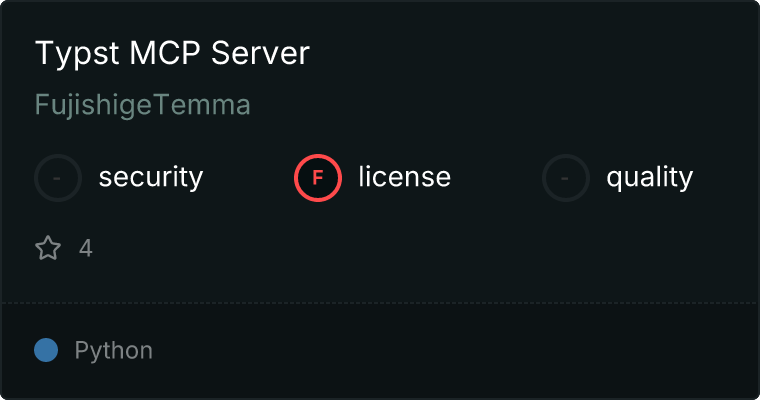Click the letter F inside the red circle
The width and height of the screenshot is (760, 400).
pyautogui.click(x=318, y=178)
